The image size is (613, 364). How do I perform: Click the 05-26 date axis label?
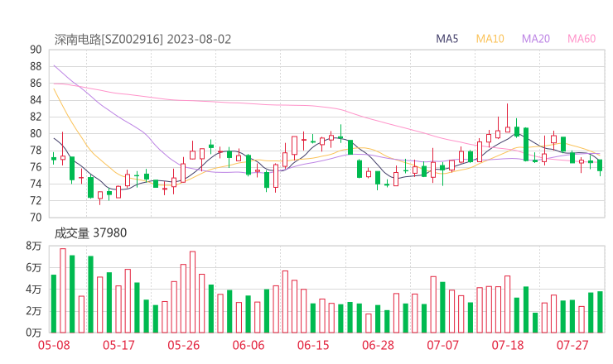[183, 345]
